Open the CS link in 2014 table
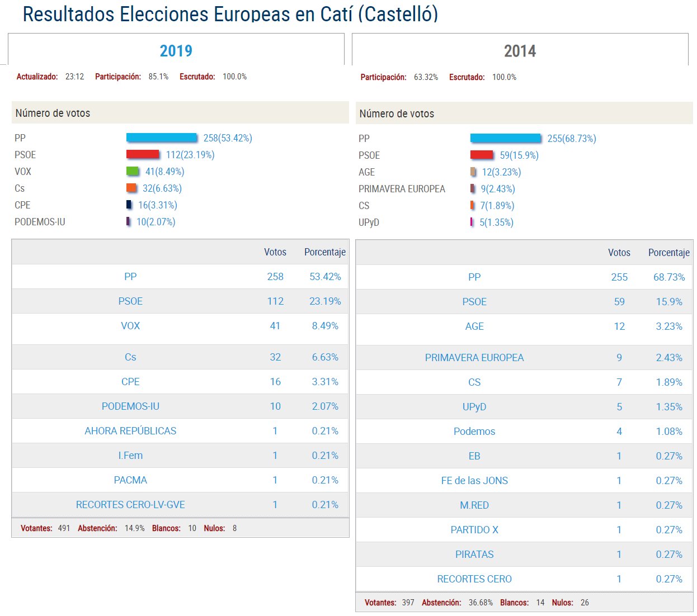The width and height of the screenshot is (697, 616). pyautogui.click(x=474, y=382)
